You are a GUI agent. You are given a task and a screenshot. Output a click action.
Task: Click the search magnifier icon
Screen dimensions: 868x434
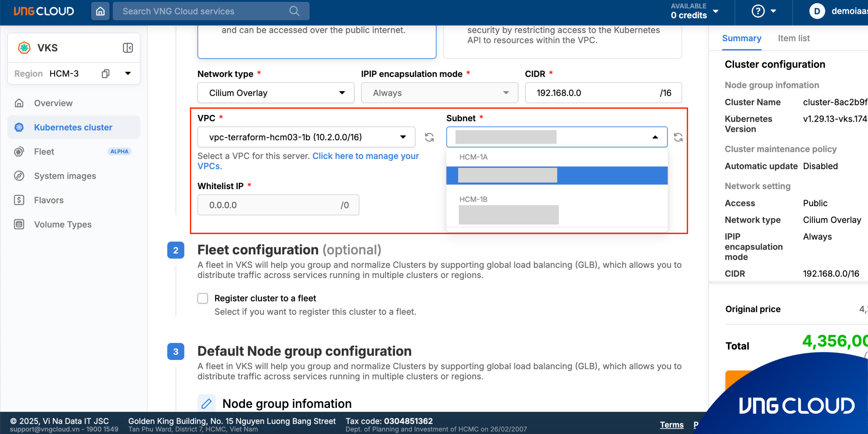pos(294,11)
